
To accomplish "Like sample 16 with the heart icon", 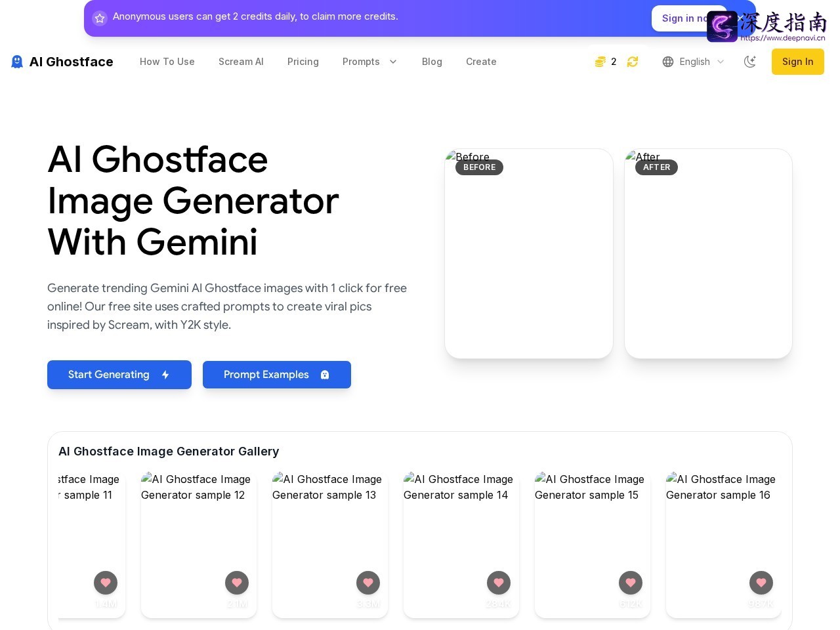I will (x=761, y=582).
